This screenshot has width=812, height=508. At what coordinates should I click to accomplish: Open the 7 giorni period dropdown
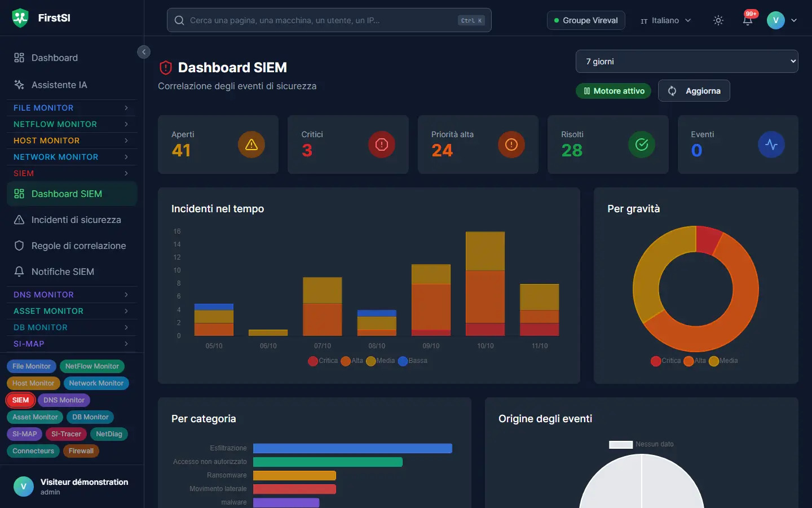pyautogui.click(x=687, y=62)
